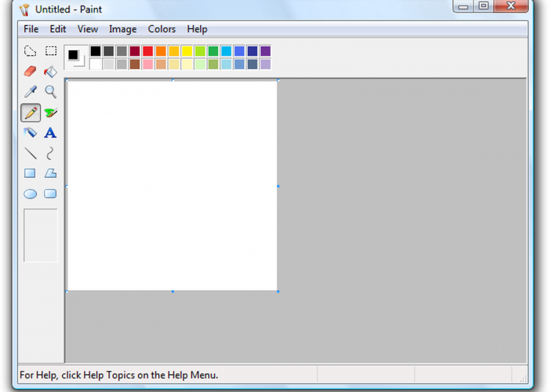Select the orange color swatch
This screenshot has height=392, width=549.
(x=161, y=51)
